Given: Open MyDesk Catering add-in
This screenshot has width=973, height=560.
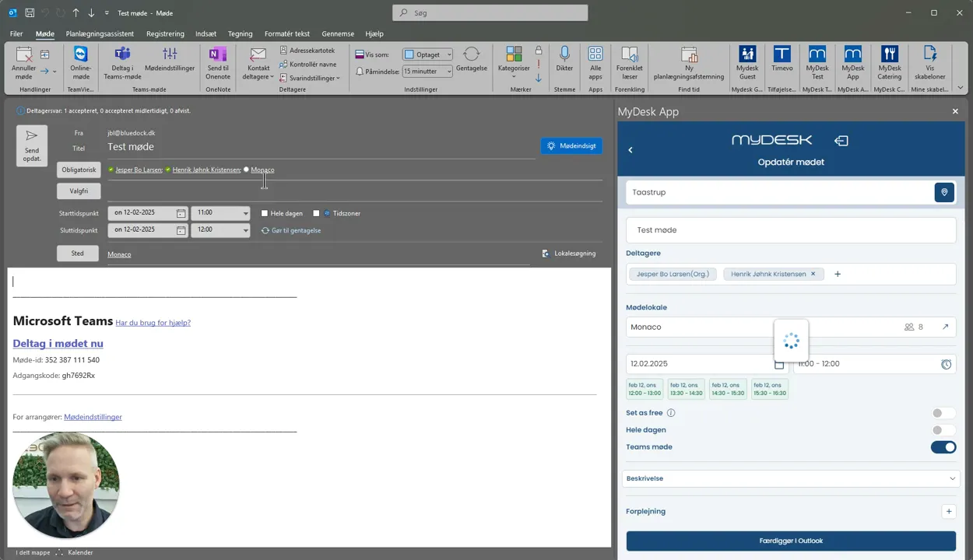Looking at the screenshot, I should pos(890,62).
